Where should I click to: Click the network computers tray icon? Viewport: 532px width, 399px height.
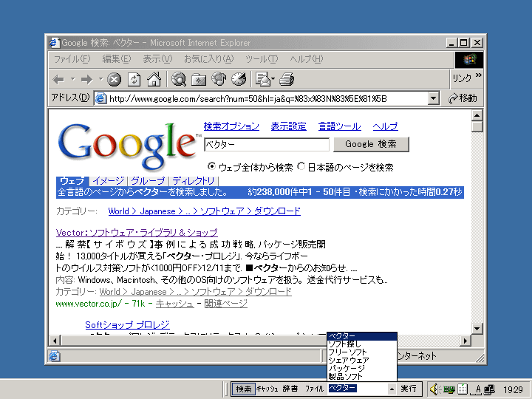tap(490, 389)
